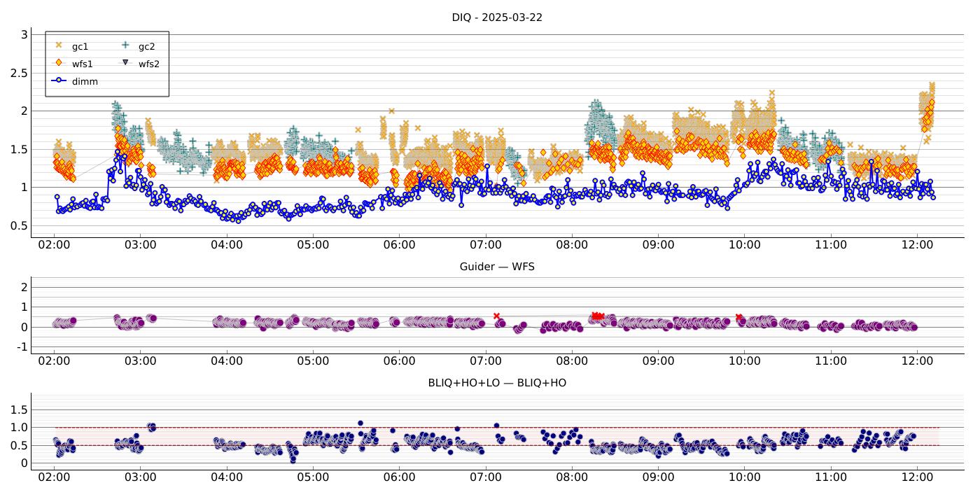Click the 12:00 tick label under the DIQ plot
This screenshot has width=980, height=490.
tap(918, 246)
